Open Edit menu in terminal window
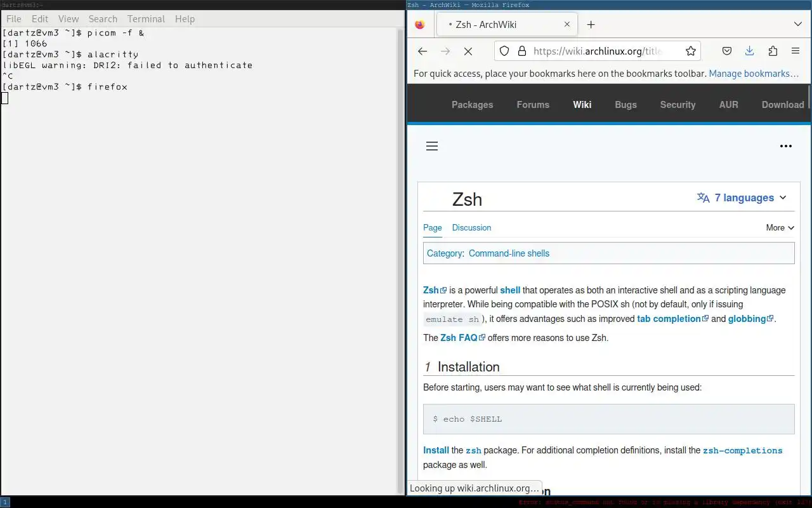Screen dimensions: 812x508 point(40,19)
